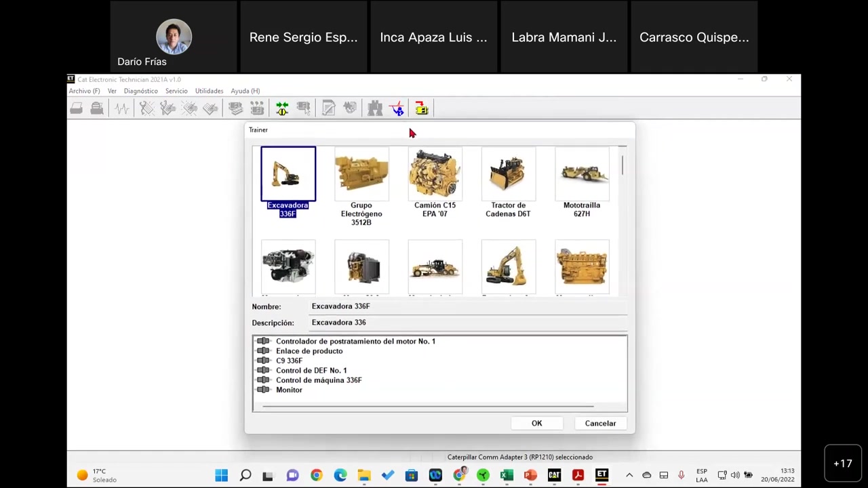The height and width of the screenshot is (488, 868).
Task: Choose the Camión C15 EPA '07 engine
Action: click(x=435, y=175)
